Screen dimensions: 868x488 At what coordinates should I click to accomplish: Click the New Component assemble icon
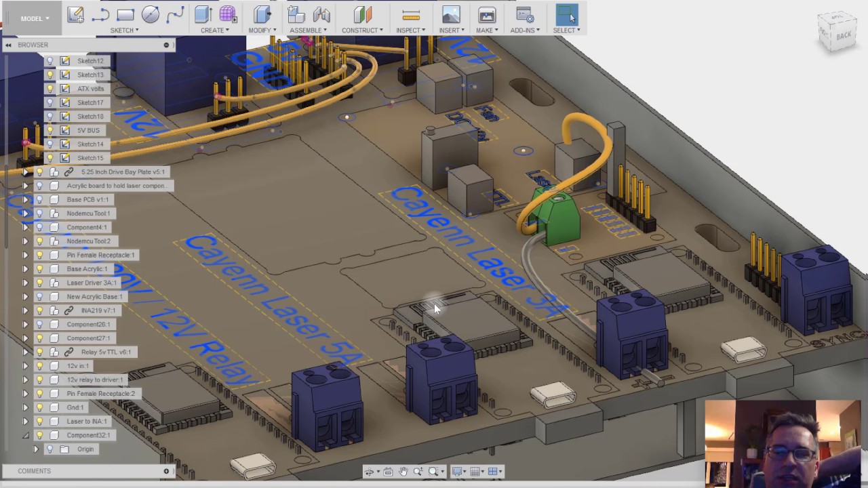click(x=296, y=14)
